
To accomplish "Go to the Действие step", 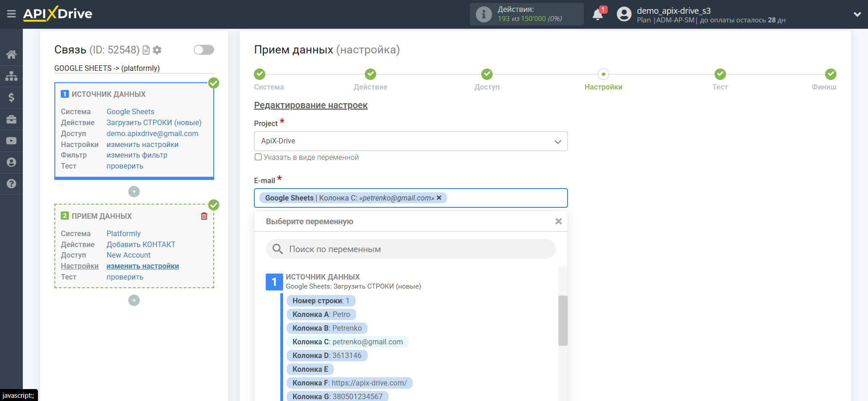I will [x=370, y=74].
